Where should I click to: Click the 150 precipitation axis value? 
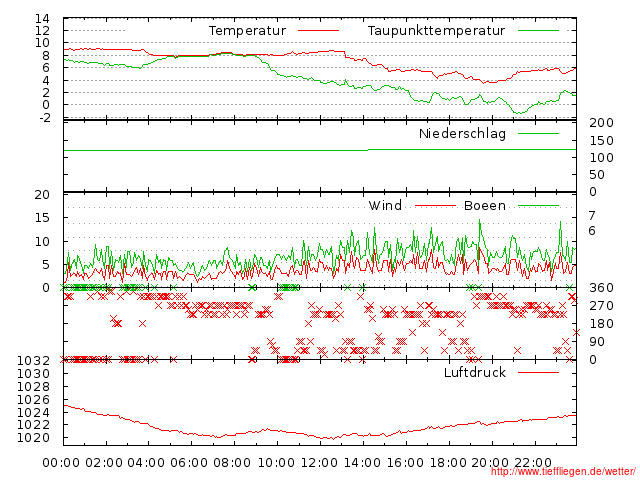601,140
